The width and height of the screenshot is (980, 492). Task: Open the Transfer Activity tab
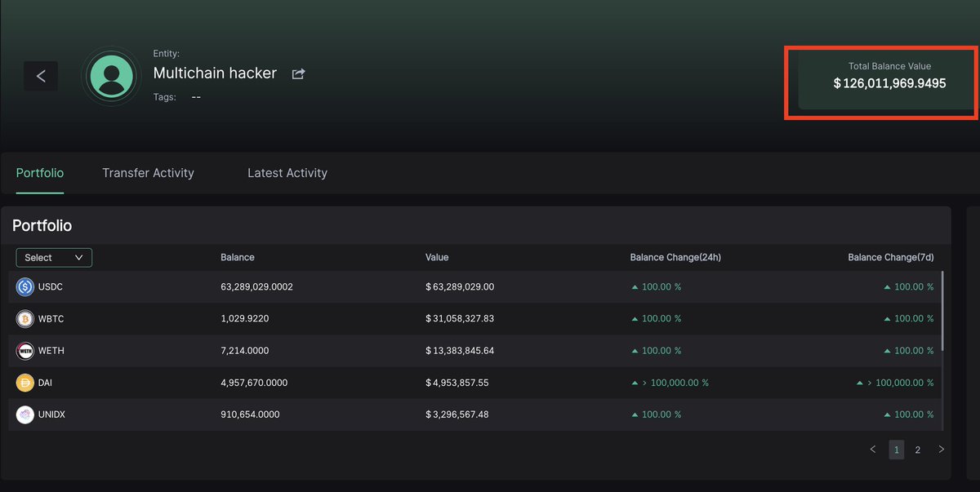click(148, 173)
